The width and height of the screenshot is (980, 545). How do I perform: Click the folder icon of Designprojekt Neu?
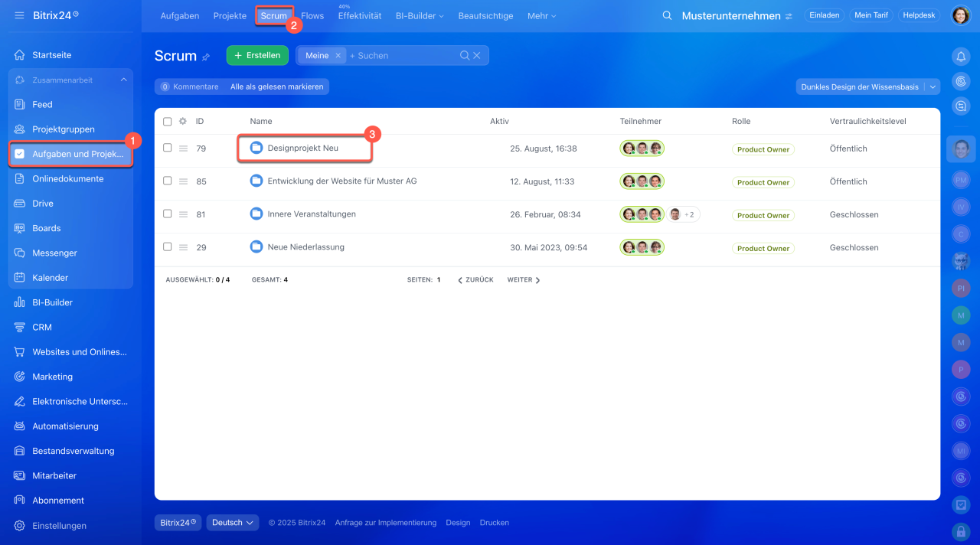click(256, 148)
